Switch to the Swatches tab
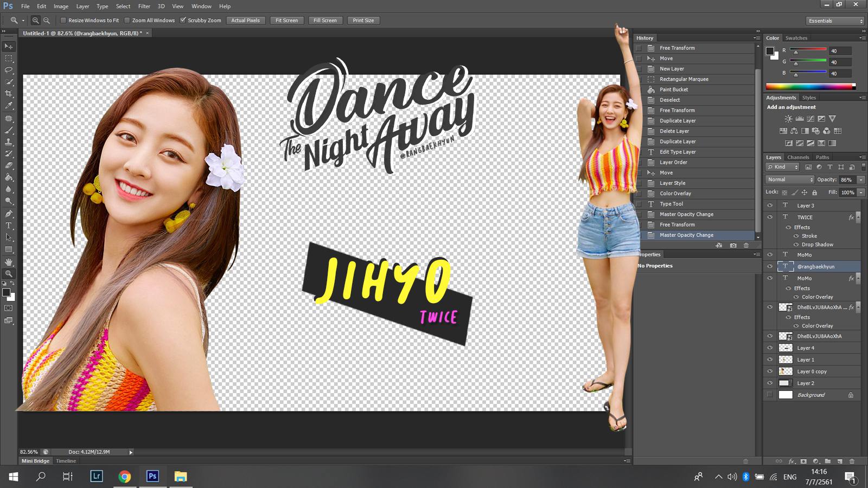Image resolution: width=868 pixels, height=488 pixels. tap(796, 38)
